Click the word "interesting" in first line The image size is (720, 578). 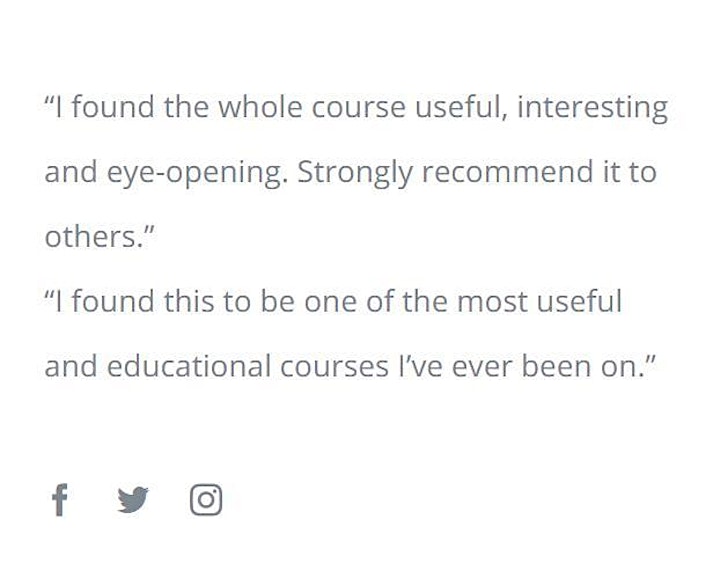point(592,108)
